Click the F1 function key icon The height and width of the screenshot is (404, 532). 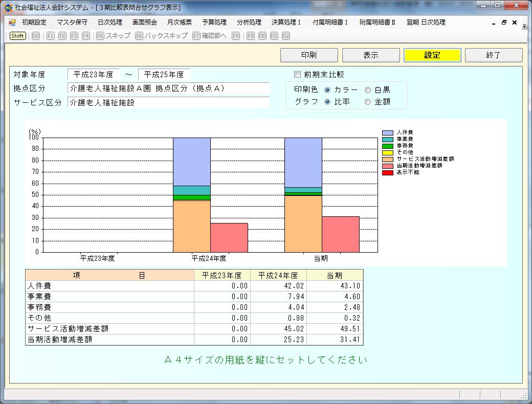(x=50, y=36)
